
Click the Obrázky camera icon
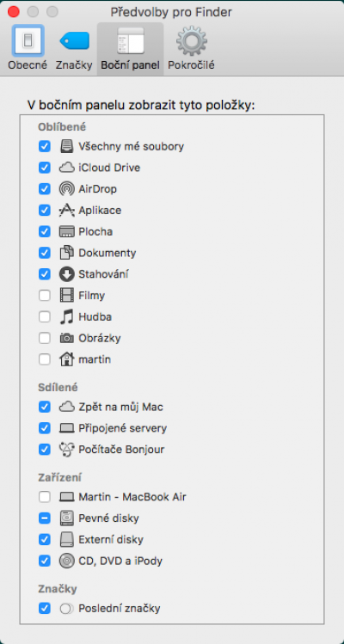tap(66, 338)
